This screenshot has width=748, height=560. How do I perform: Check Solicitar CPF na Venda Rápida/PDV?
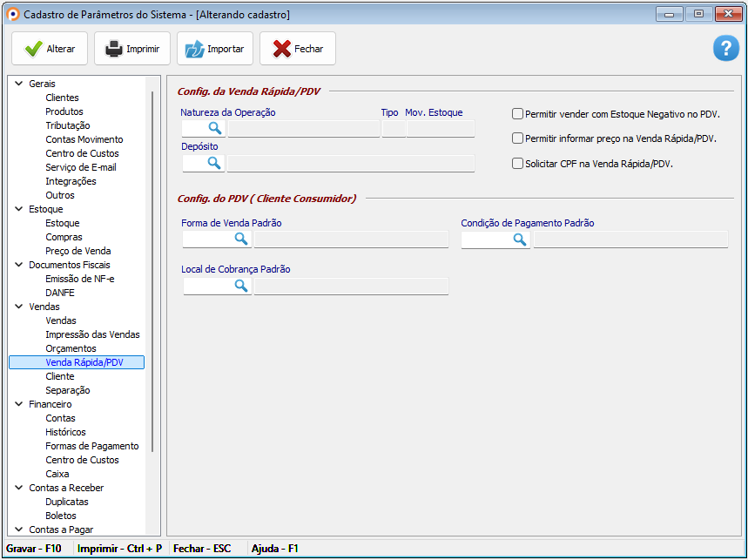click(x=517, y=163)
